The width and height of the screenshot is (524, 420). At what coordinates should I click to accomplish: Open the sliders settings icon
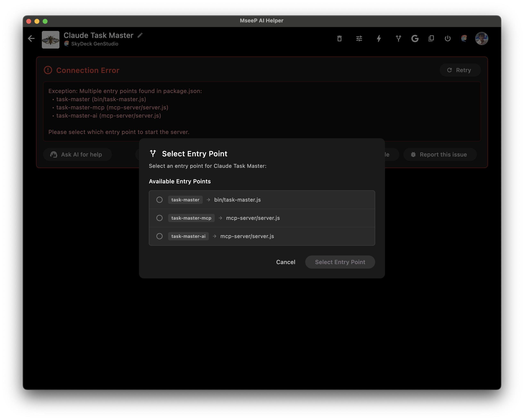tap(359, 38)
